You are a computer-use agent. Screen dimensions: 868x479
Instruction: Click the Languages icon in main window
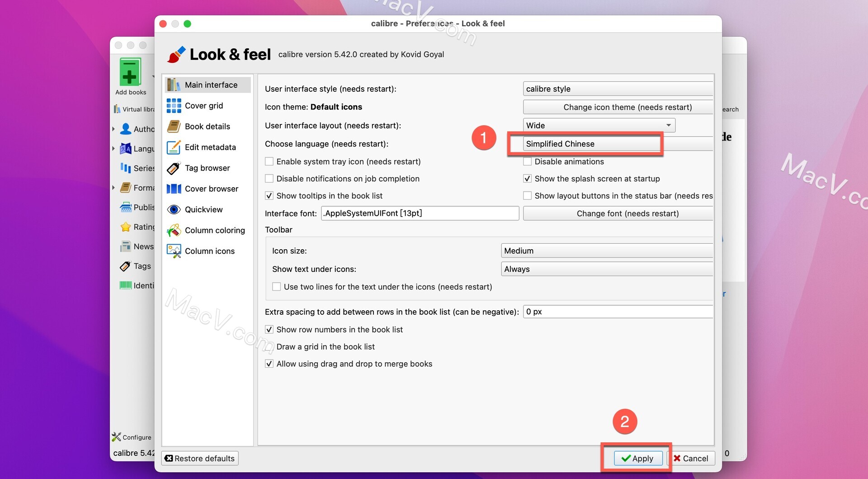point(126,148)
